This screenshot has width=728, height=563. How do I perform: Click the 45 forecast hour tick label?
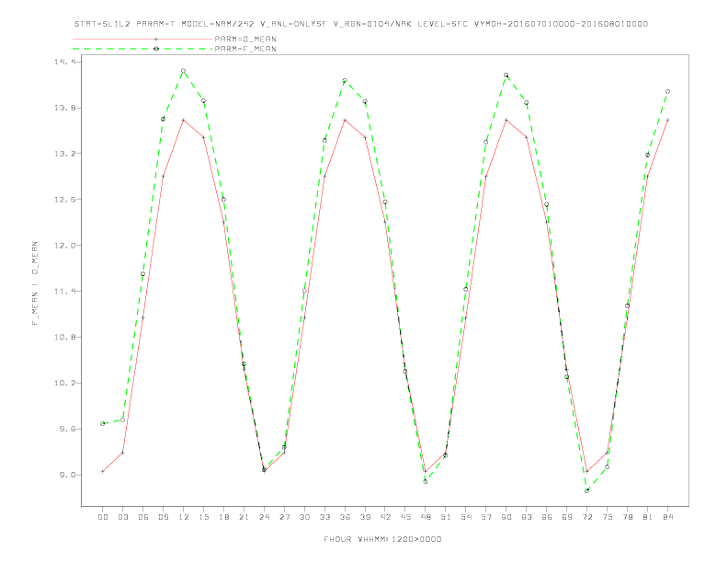(x=405, y=517)
